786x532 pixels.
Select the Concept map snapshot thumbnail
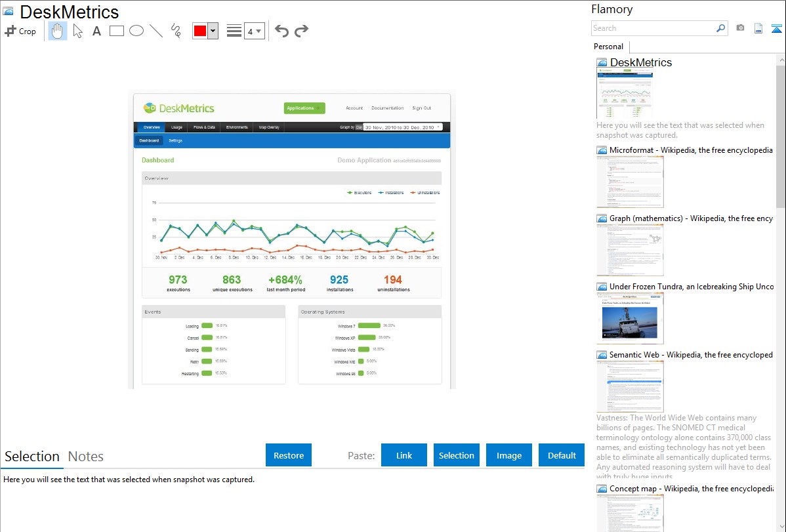(630, 513)
